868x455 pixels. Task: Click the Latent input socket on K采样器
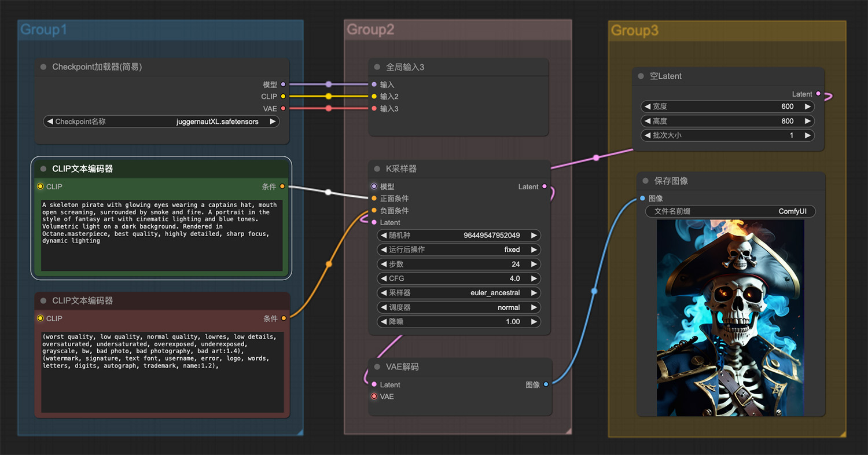(374, 222)
